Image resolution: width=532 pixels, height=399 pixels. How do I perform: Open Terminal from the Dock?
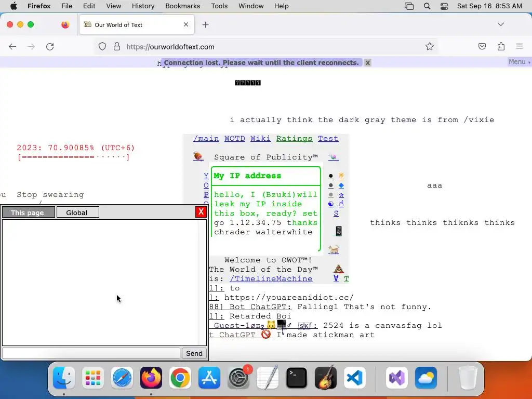pos(297,378)
